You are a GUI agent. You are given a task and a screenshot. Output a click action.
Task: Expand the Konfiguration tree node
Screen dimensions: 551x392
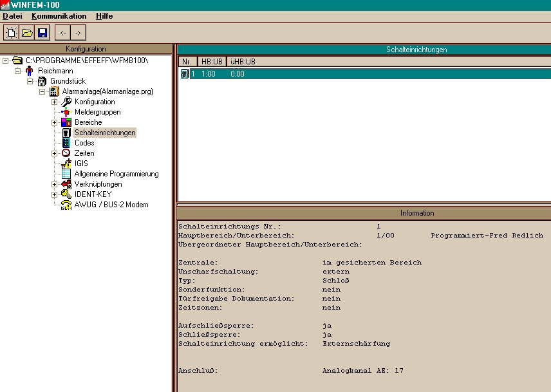click(x=55, y=102)
